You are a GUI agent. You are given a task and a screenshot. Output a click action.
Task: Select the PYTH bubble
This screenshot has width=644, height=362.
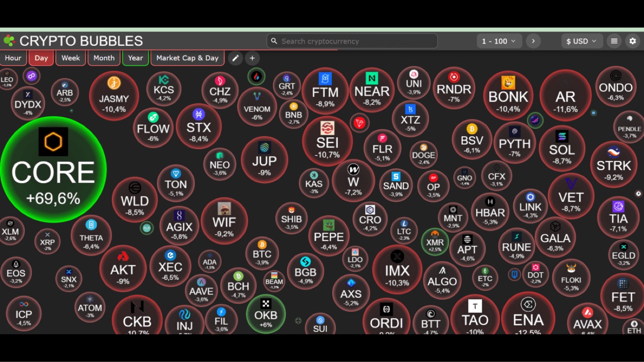pyautogui.click(x=515, y=142)
